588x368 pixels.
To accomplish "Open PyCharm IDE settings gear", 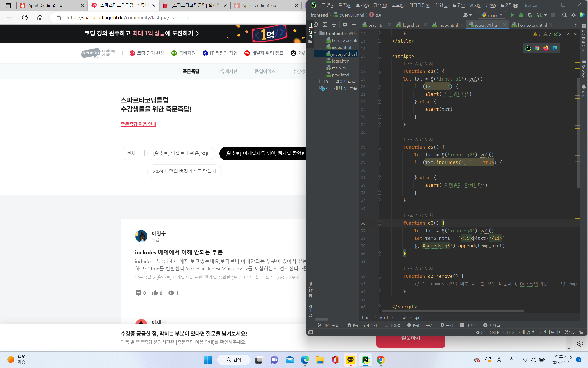I will click(x=574, y=15).
